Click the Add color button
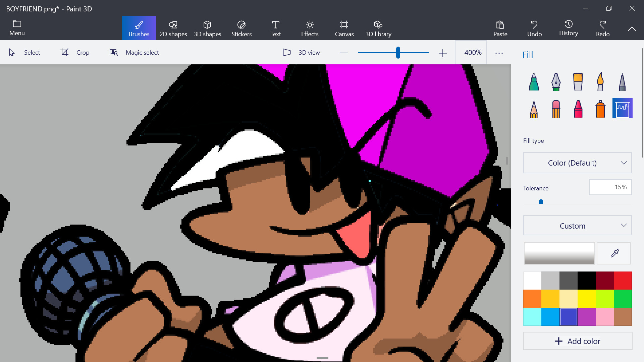Image resolution: width=644 pixels, height=362 pixels. (577, 341)
